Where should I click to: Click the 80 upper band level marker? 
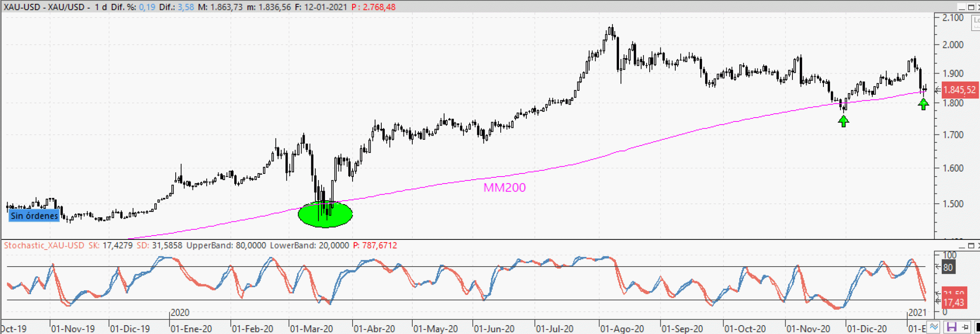(x=948, y=267)
